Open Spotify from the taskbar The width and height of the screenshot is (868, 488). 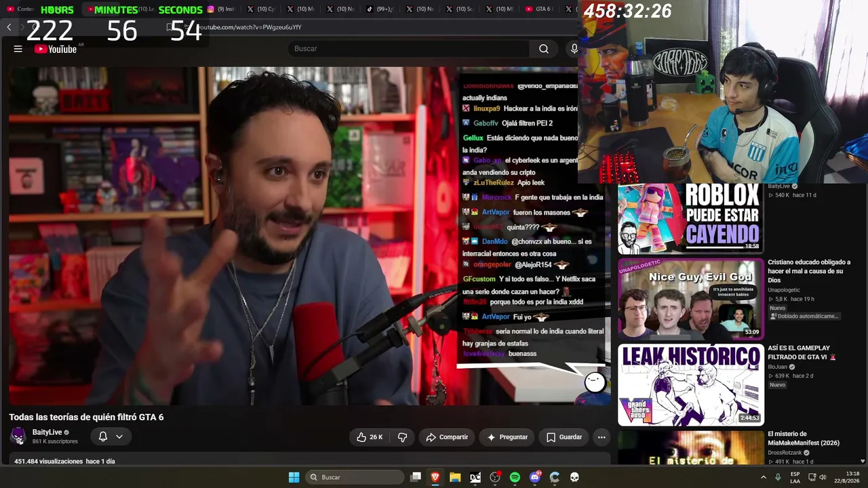515,477
